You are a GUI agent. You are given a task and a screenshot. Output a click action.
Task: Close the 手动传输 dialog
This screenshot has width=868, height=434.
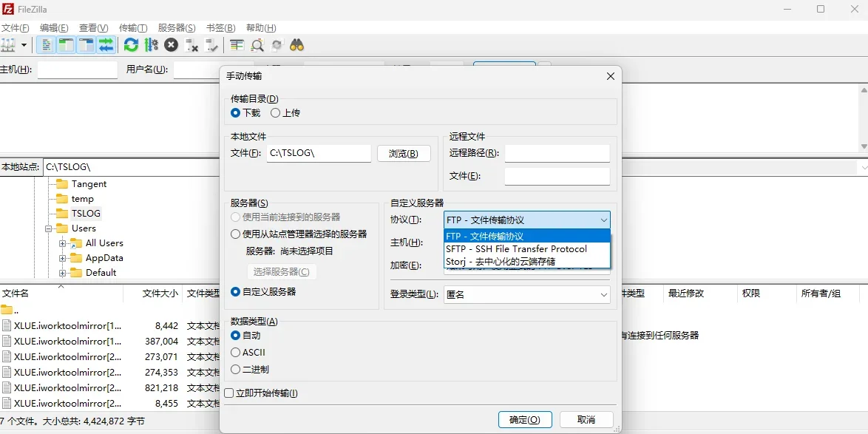click(611, 76)
